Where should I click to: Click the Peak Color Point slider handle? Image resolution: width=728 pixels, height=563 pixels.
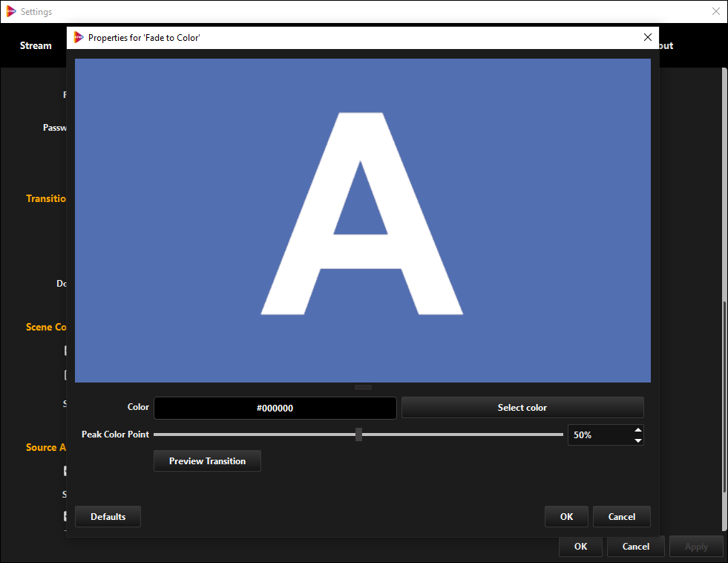click(358, 435)
